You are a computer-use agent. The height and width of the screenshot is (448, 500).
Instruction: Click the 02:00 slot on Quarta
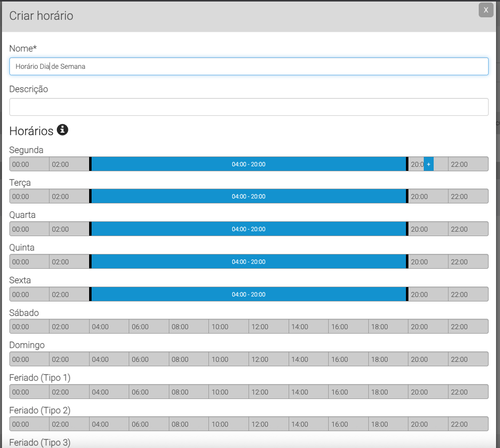69,229
